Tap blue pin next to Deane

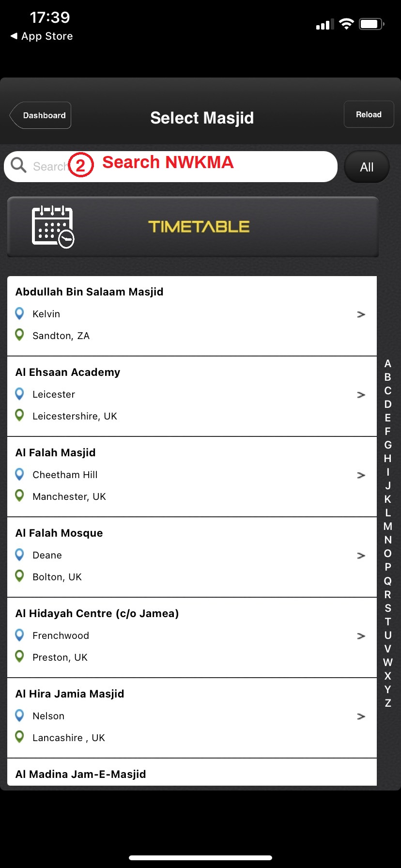click(19, 554)
